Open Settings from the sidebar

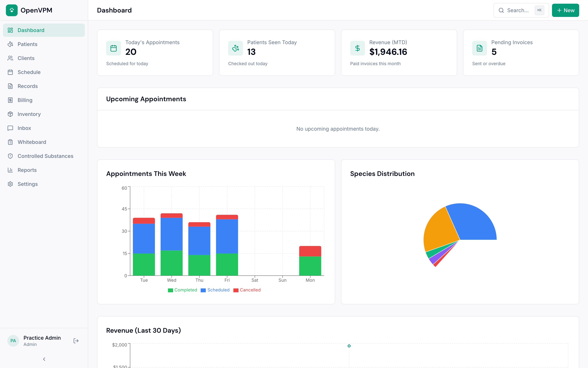pos(44,184)
